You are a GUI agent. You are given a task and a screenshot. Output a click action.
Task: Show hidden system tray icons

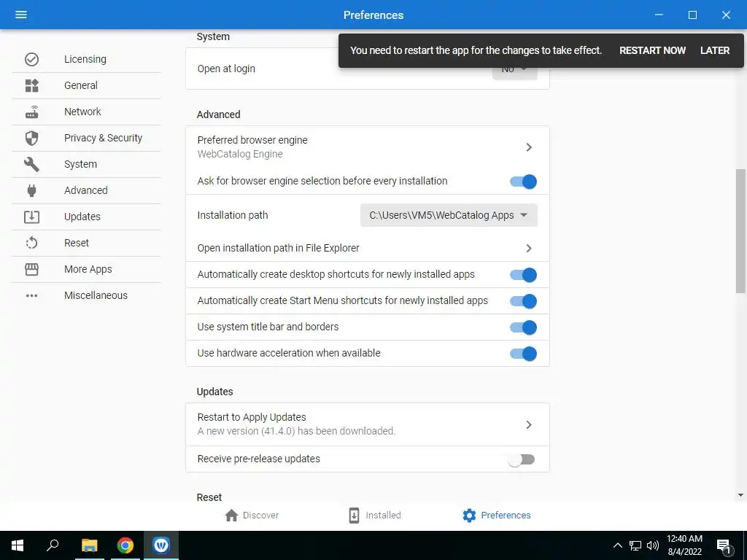pos(617,545)
